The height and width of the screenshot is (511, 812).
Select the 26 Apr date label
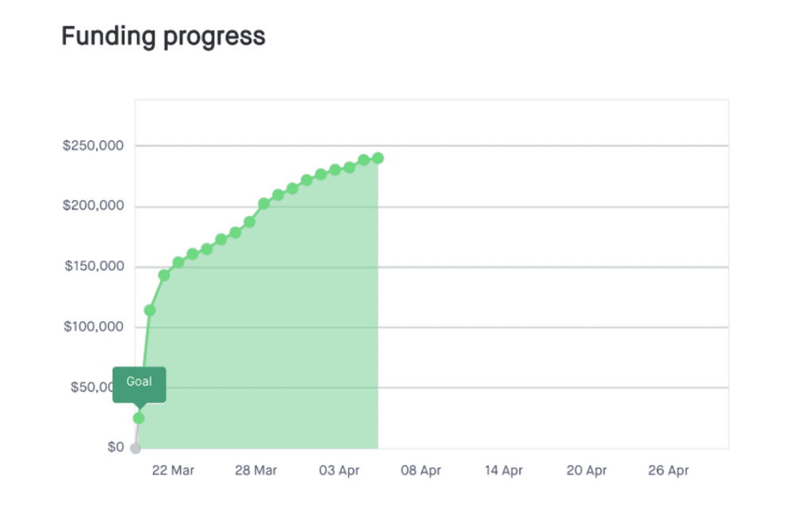click(668, 471)
